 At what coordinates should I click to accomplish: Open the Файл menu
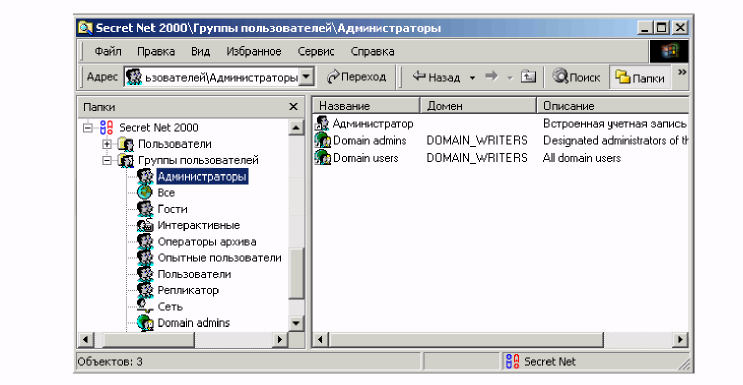(108, 51)
